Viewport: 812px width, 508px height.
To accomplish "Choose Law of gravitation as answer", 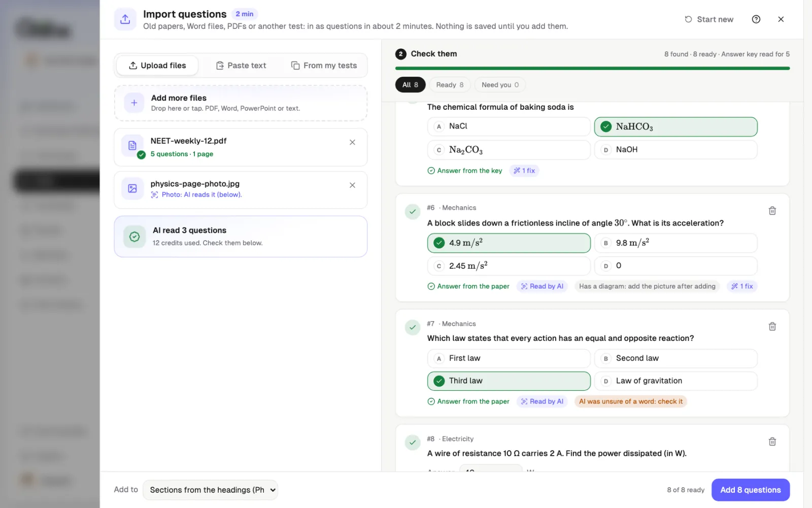I will (675, 381).
